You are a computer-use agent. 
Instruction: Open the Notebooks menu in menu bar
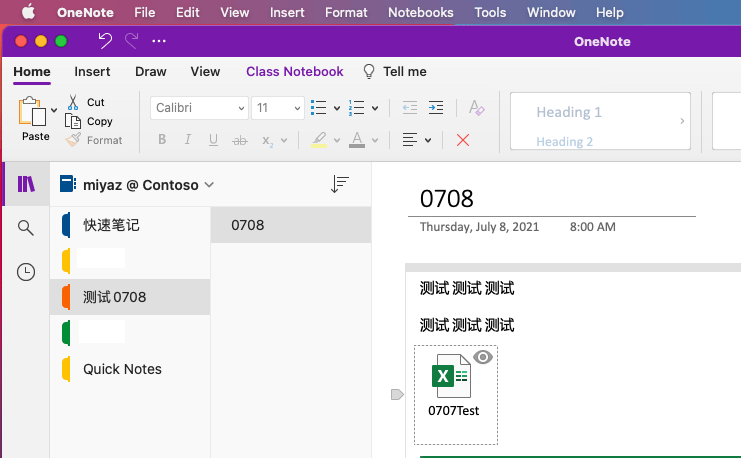tap(421, 12)
